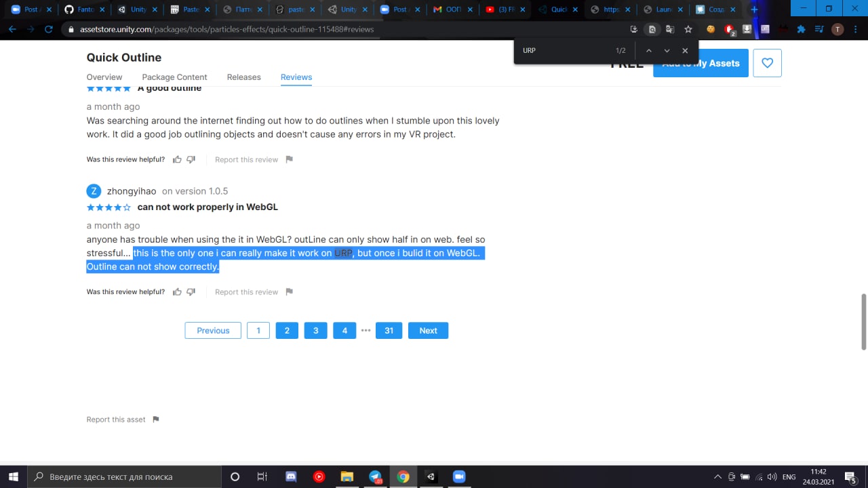Open Chrome extensions puzzle icon
Image resolution: width=868 pixels, height=488 pixels.
802,29
